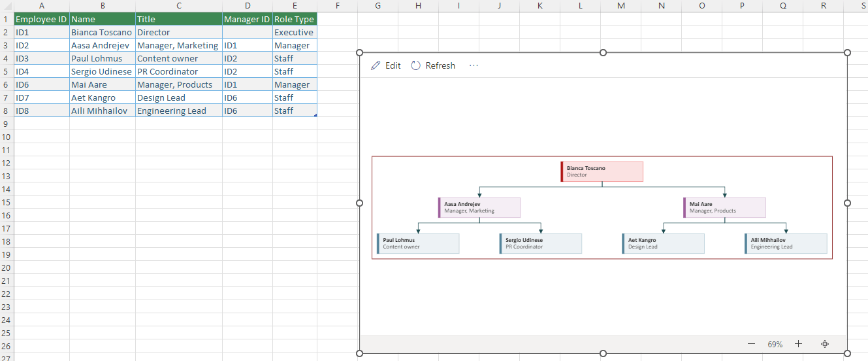Click the table resize handle at Staff row 8
This screenshot has width=868, height=361.
[315, 115]
